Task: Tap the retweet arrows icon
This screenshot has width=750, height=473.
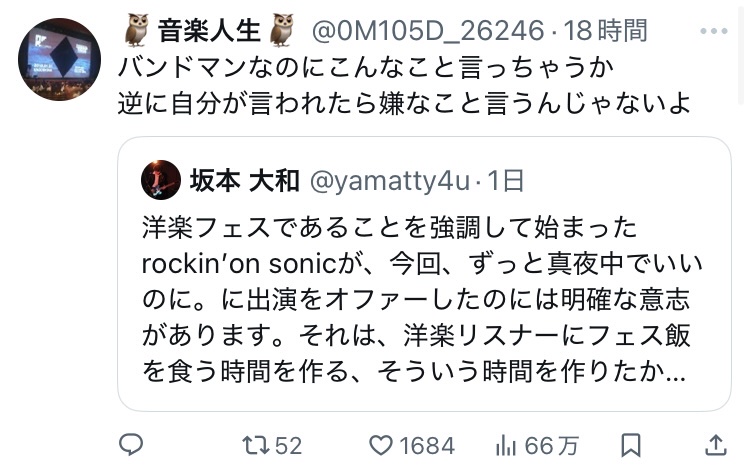Action: tap(255, 445)
